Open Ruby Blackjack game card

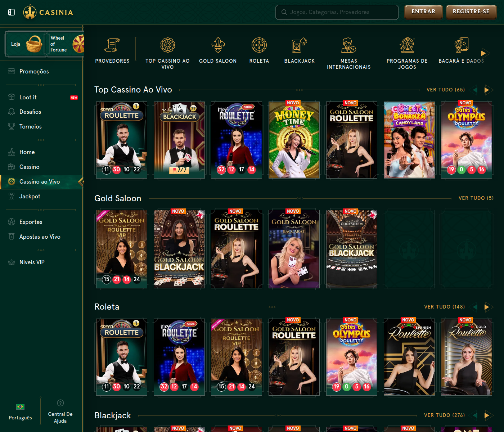point(179,140)
